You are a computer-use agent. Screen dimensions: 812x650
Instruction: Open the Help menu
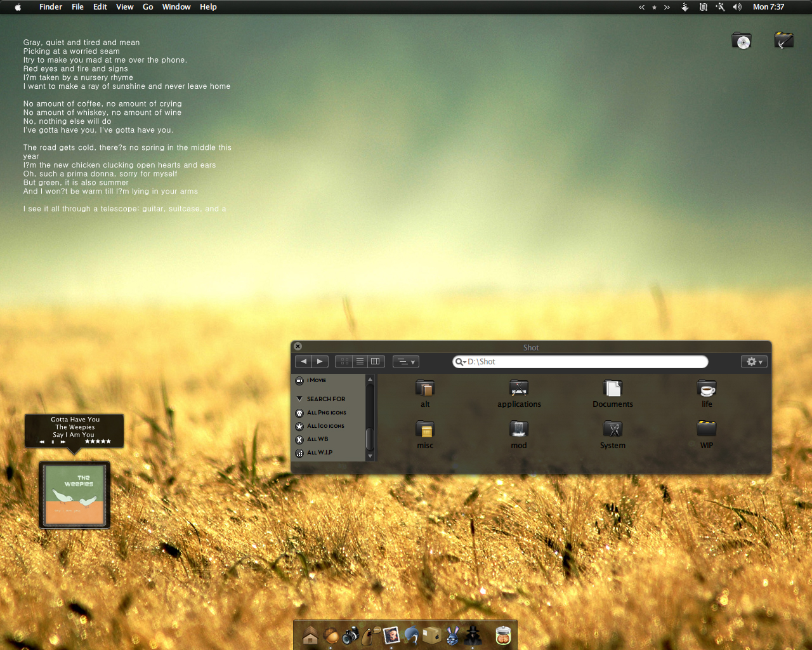pyautogui.click(x=208, y=7)
